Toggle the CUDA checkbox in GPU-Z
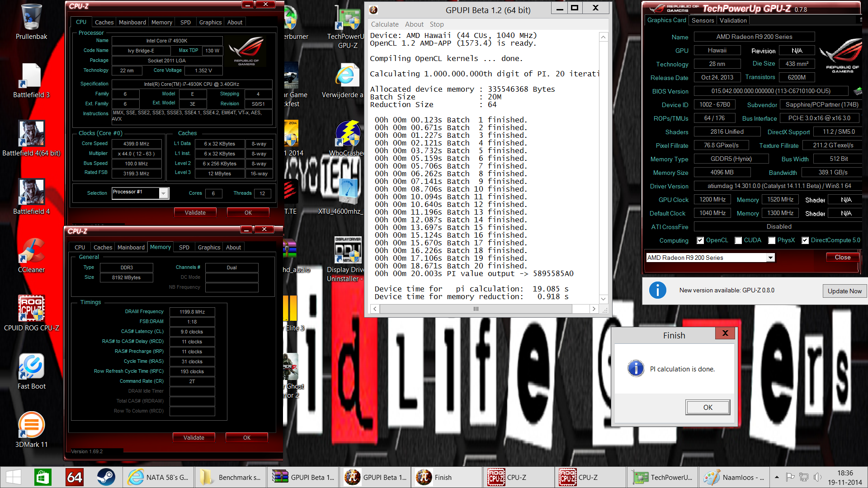This screenshot has width=868, height=488. [738, 240]
